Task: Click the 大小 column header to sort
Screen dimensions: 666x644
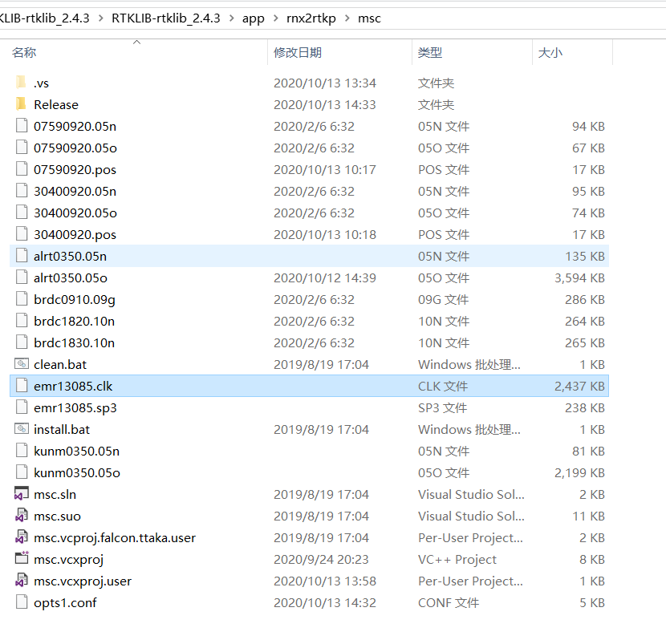Action: [x=552, y=52]
